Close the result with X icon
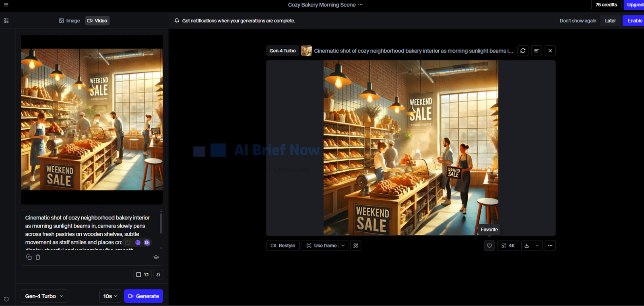The image size is (644, 306). pos(550,51)
